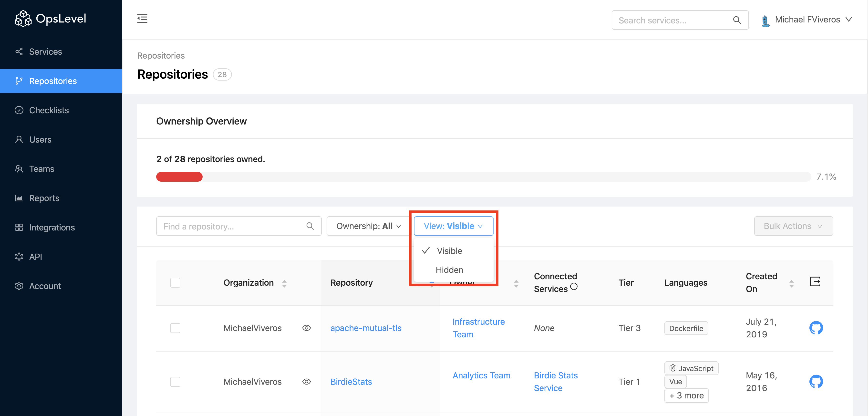
Task: Click the Reports chart icon
Action: [19, 198]
